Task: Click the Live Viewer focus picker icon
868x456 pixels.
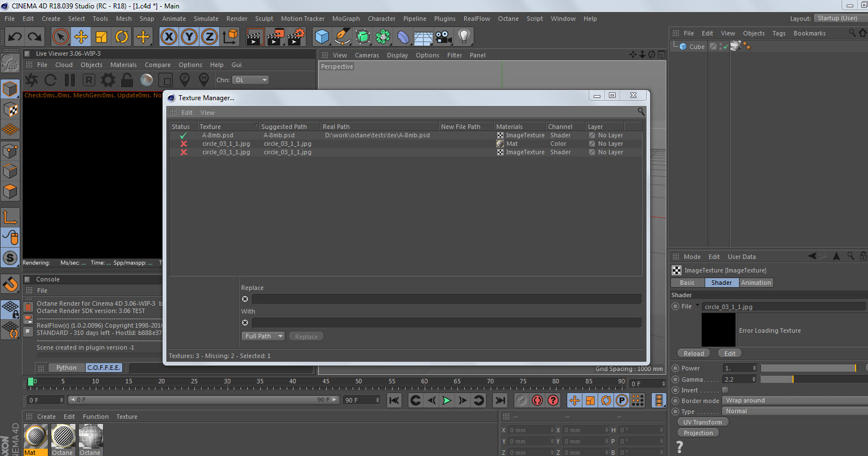Action: (x=185, y=80)
